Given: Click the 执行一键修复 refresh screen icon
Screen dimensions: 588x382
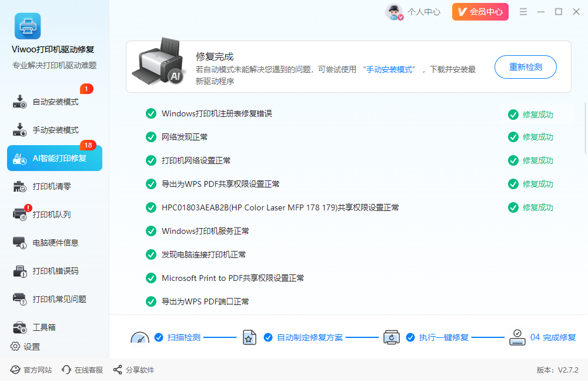Looking at the screenshot, I should 391,337.
